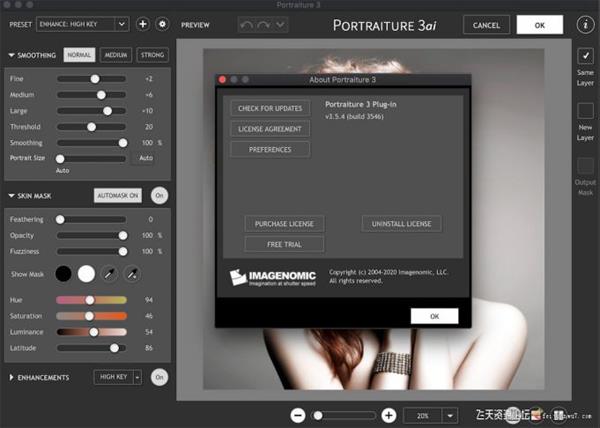Start the FREE TRIAL
The height and width of the screenshot is (428, 600).
tap(284, 244)
